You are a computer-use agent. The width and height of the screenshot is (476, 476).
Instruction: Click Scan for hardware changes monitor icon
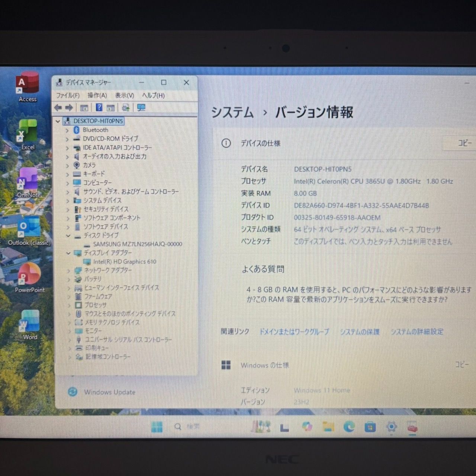click(141, 108)
